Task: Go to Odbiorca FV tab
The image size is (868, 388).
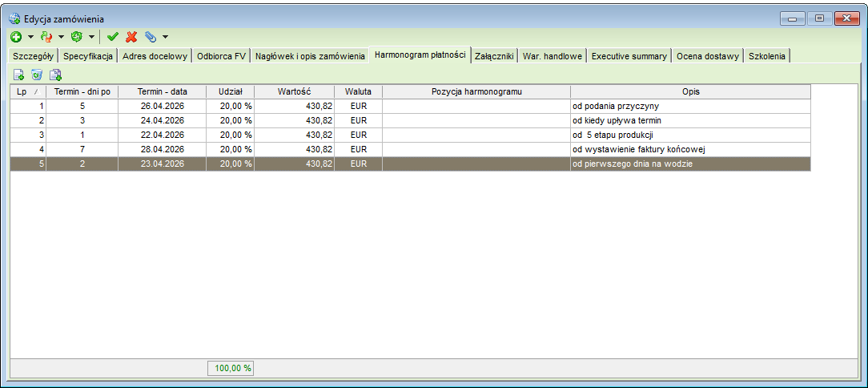Action: point(222,56)
